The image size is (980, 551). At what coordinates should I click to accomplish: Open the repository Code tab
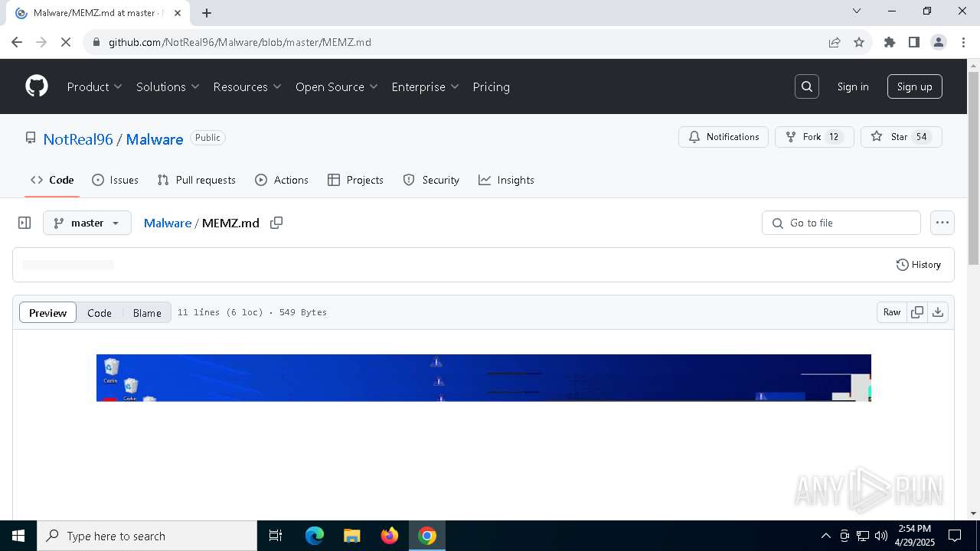(52, 180)
